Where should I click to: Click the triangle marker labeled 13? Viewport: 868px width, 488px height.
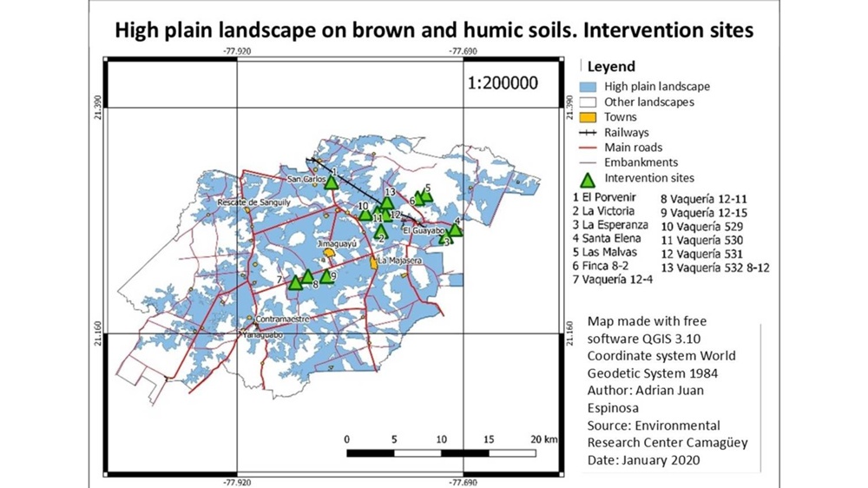tap(387, 203)
